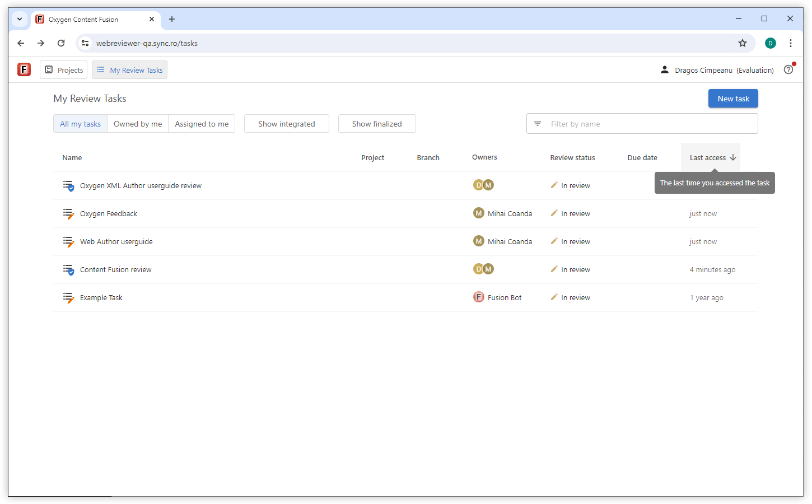The image size is (812, 504).
Task: Click the Oxygen Content Fusion logo icon
Action: pos(24,69)
